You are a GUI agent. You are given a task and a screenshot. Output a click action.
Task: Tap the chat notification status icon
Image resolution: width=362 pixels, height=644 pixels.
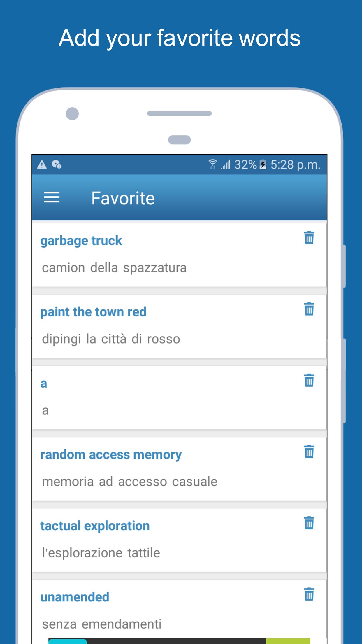[x=57, y=164]
